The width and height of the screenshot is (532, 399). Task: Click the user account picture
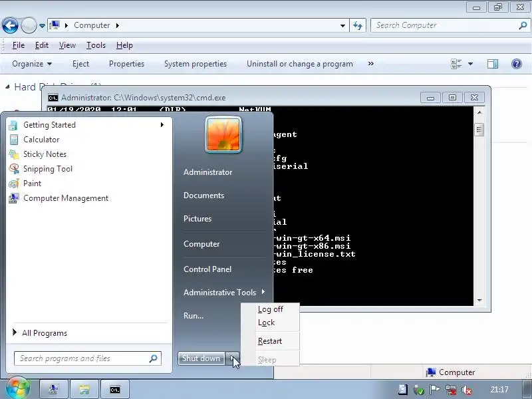[x=223, y=134]
